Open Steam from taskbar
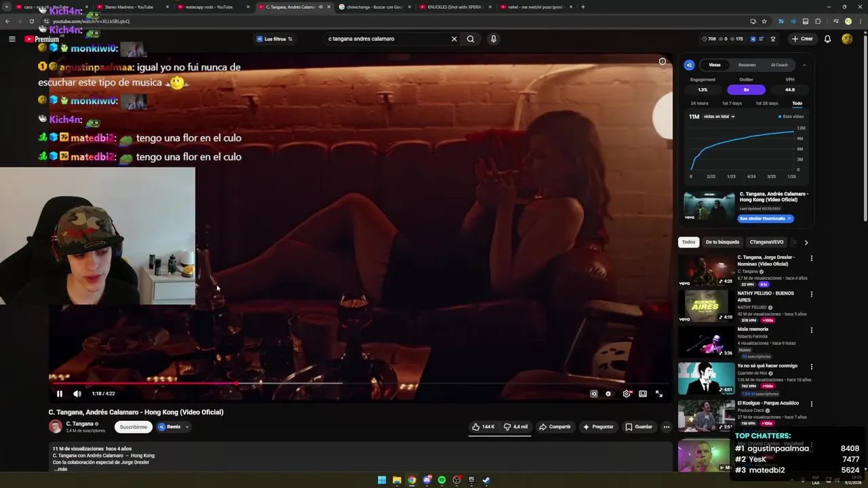The height and width of the screenshot is (488, 868). (x=486, y=481)
